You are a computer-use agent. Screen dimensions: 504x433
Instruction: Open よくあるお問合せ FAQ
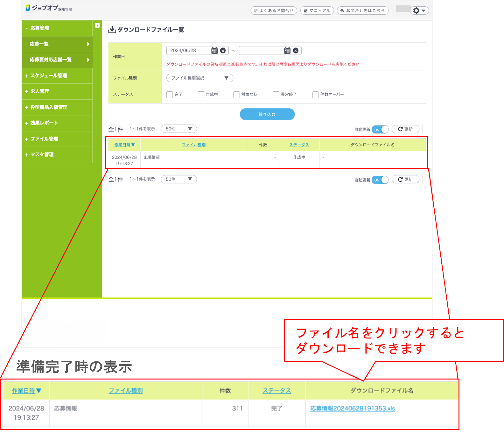coord(274,11)
